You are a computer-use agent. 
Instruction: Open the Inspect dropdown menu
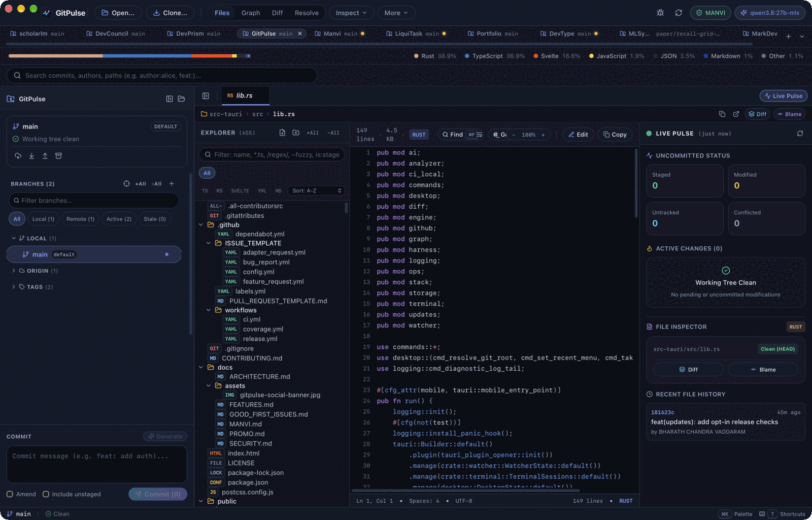[351, 13]
